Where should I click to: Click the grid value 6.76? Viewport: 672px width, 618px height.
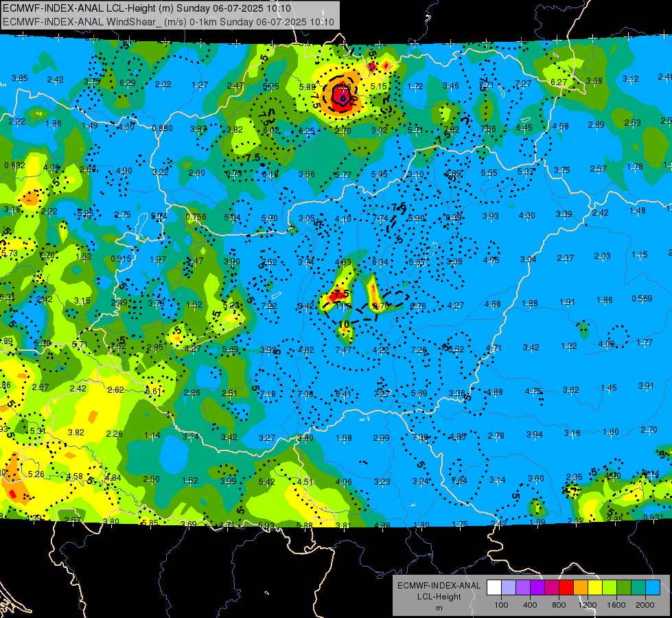click(x=418, y=306)
